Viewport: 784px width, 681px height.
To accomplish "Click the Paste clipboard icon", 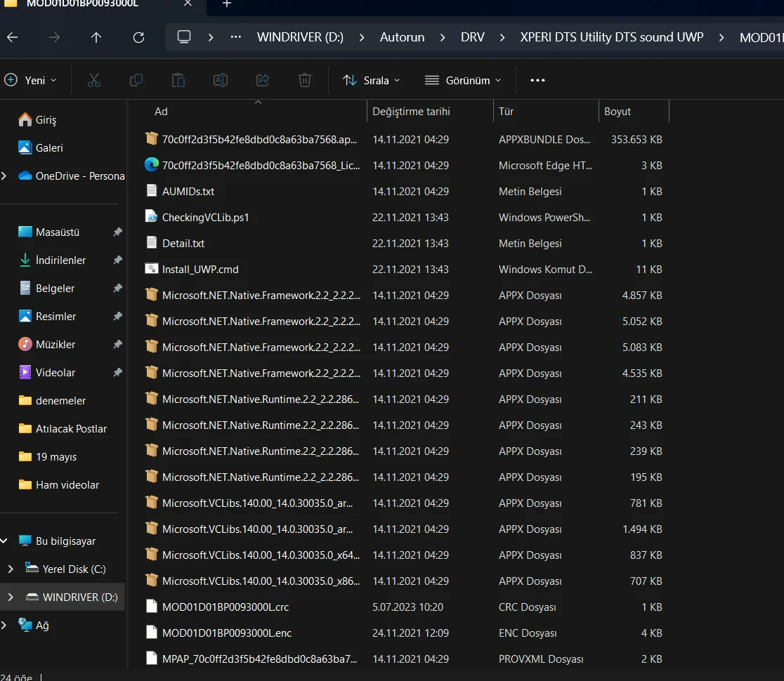I will tap(178, 80).
